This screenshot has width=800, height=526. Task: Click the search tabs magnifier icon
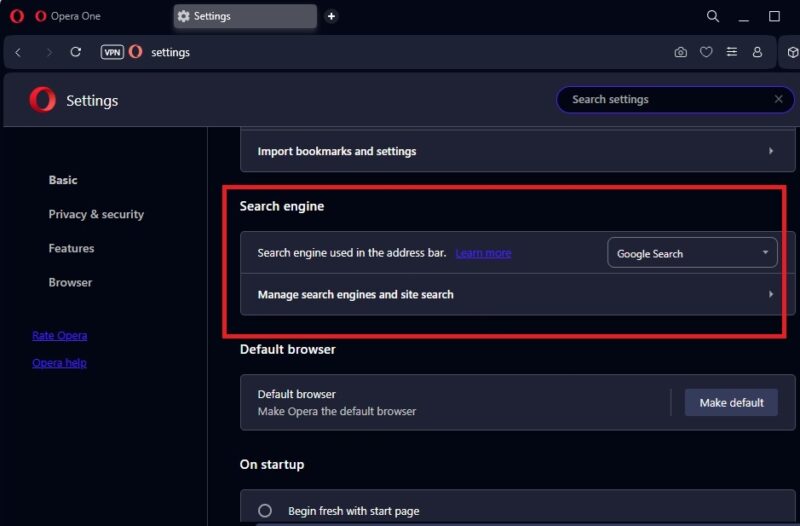(x=713, y=16)
